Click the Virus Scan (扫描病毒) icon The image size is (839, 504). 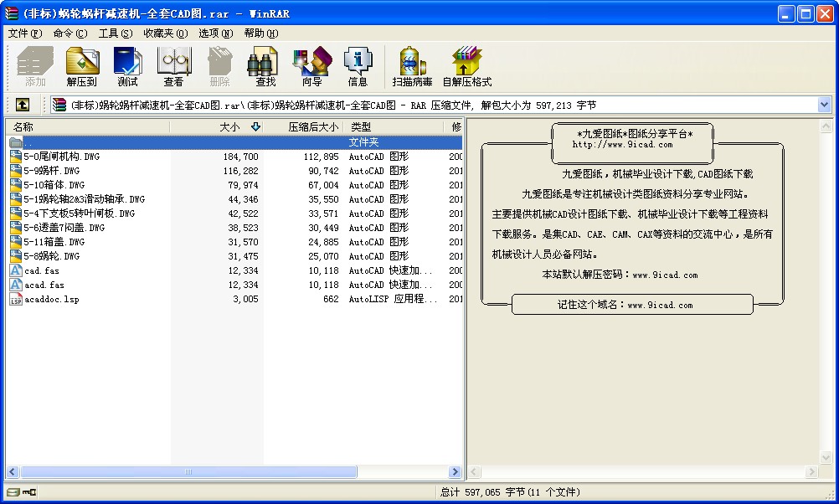412,67
